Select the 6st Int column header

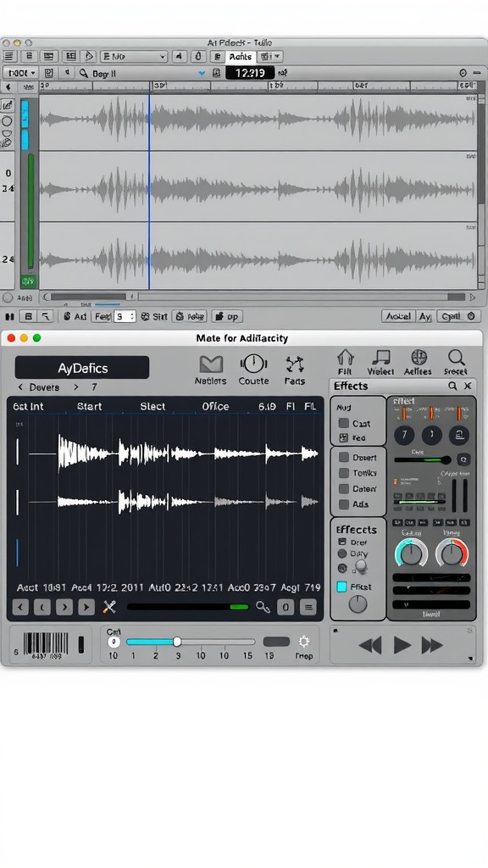28,406
